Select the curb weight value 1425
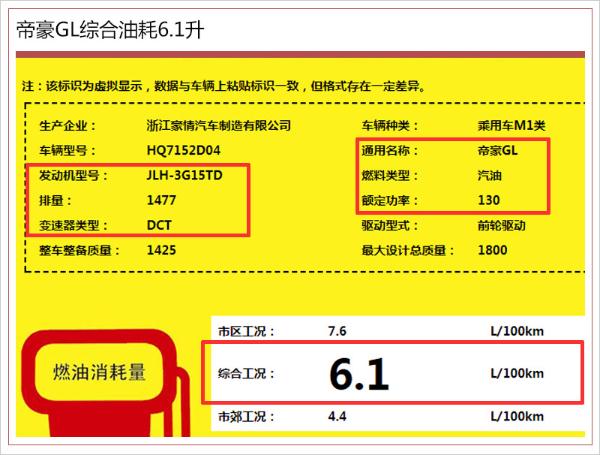Image resolution: width=600 pixels, height=455 pixels. point(161,250)
